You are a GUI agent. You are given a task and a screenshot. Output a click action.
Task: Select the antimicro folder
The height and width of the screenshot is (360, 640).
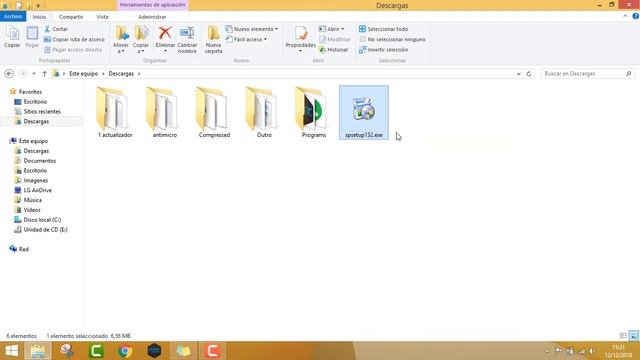point(165,112)
